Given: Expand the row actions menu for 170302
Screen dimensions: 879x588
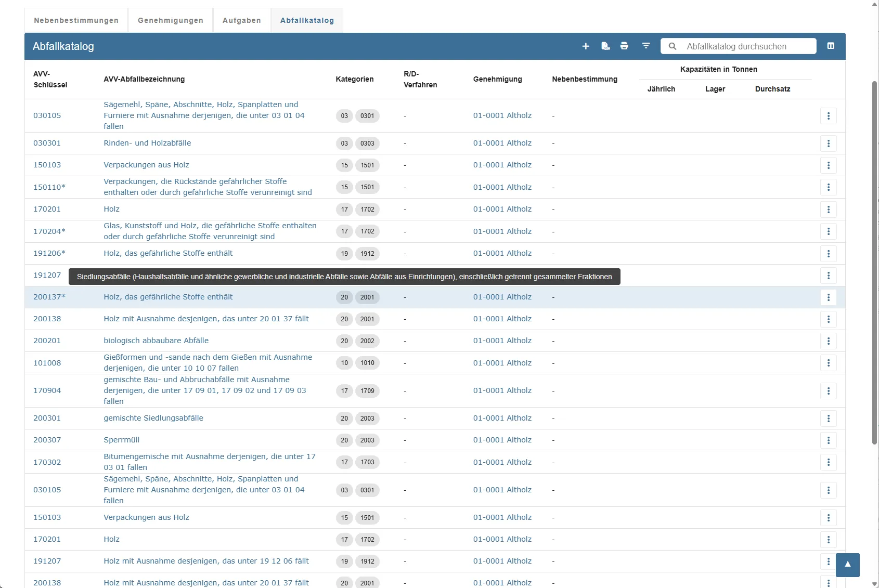Looking at the screenshot, I should (x=829, y=462).
